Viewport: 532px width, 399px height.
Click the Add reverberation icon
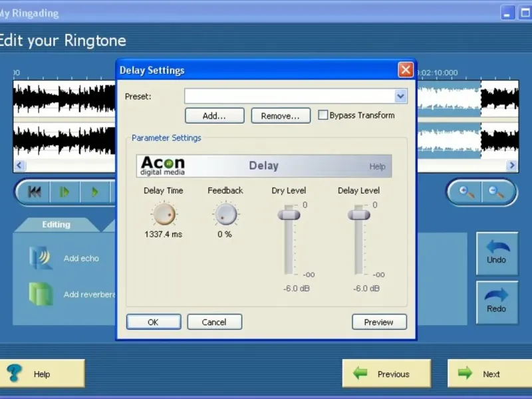coord(41,294)
